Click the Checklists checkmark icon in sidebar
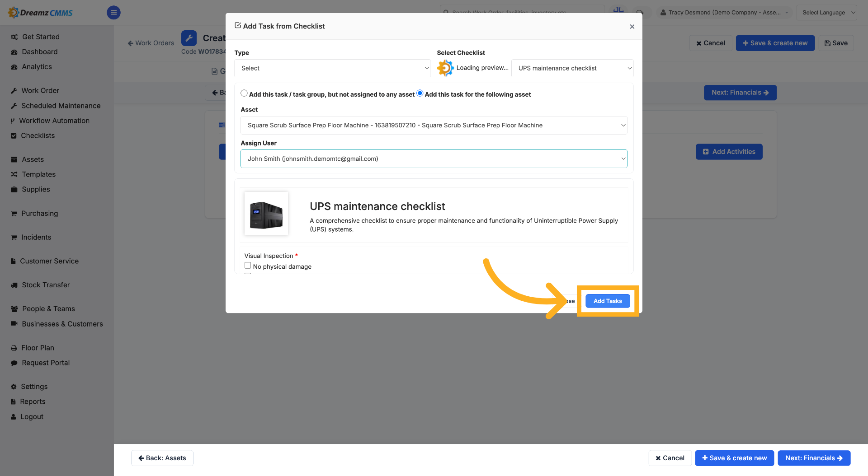 (x=14, y=136)
